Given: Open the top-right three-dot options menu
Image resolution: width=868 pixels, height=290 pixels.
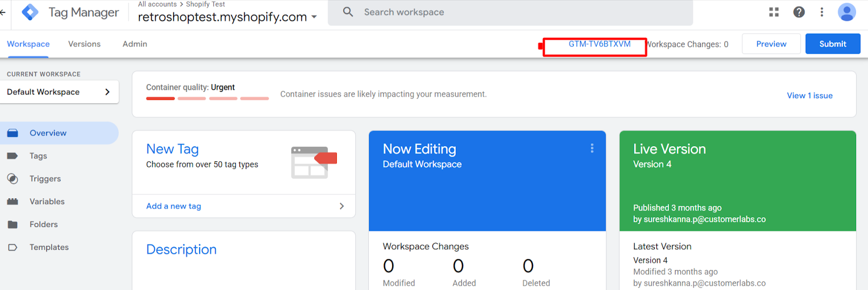Looking at the screenshot, I should [822, 12].
